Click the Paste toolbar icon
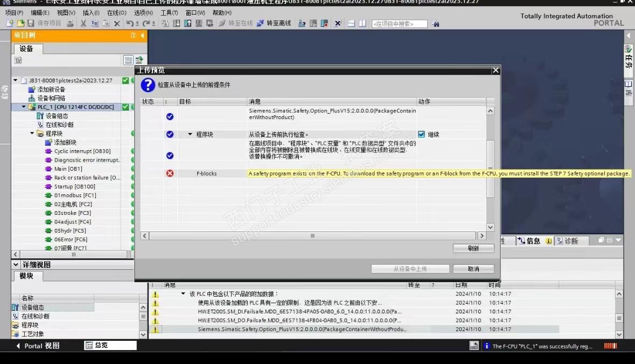Image resolution: width=635 pixels, height=364 pixels. (106, 24)
